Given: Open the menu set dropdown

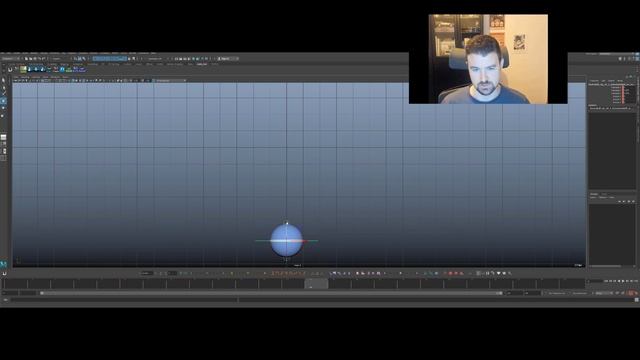Looking at the screenshot, I should coord(10,58).
